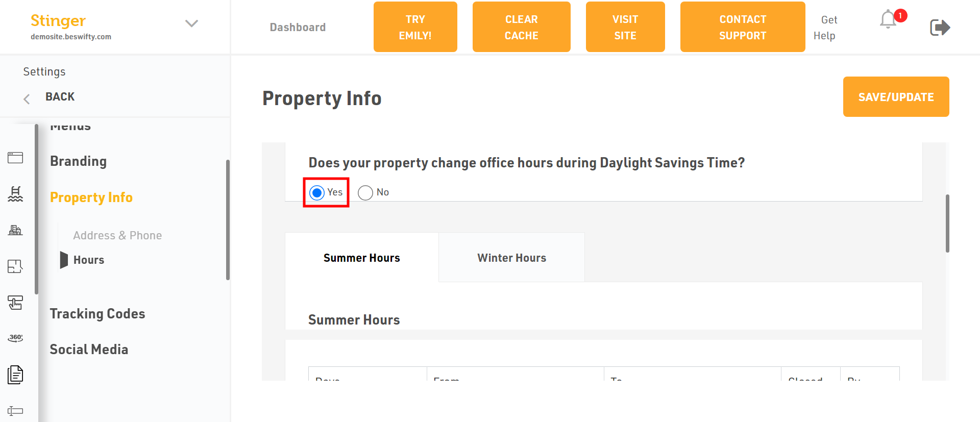Open the floor plan icon

pos(15,266)
